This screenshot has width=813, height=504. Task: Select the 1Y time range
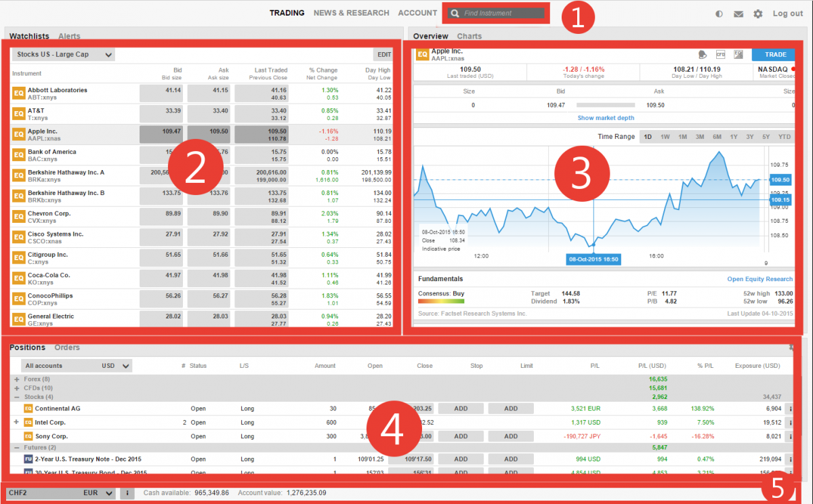coord(734,137)
